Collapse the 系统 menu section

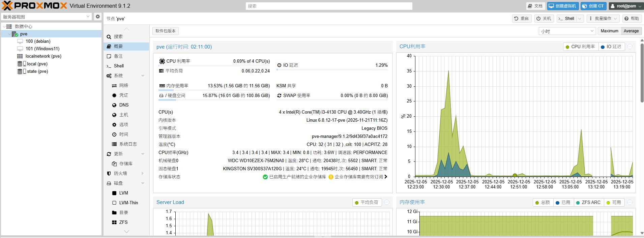(x=143, y=76)
